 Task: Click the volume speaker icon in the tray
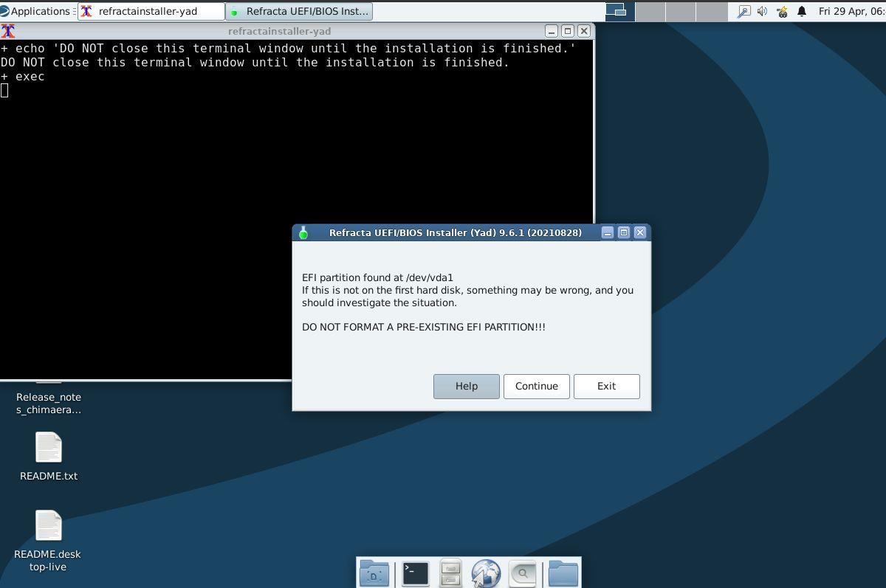coord(762,11)
